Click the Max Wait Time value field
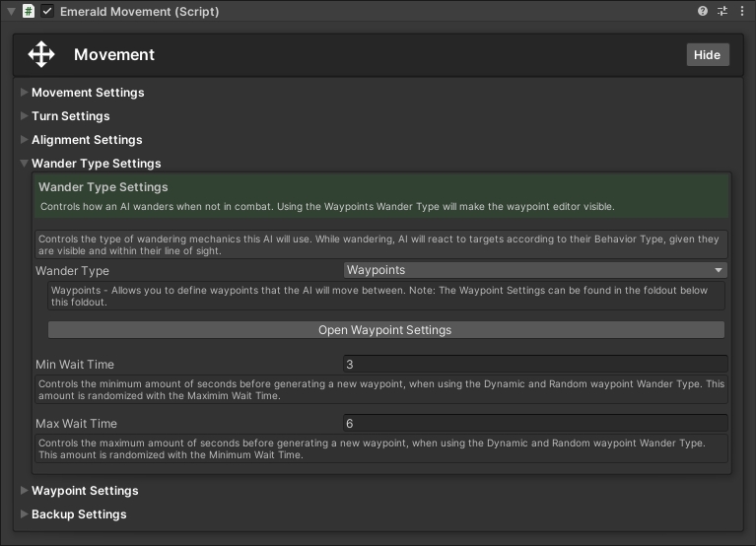 (x=534, y=423)
